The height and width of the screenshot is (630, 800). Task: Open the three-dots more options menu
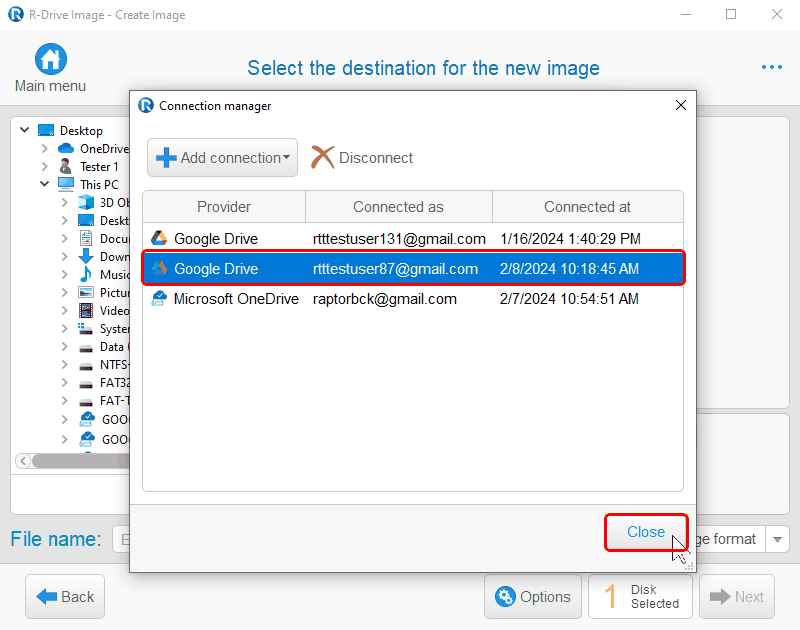[771, 67]
